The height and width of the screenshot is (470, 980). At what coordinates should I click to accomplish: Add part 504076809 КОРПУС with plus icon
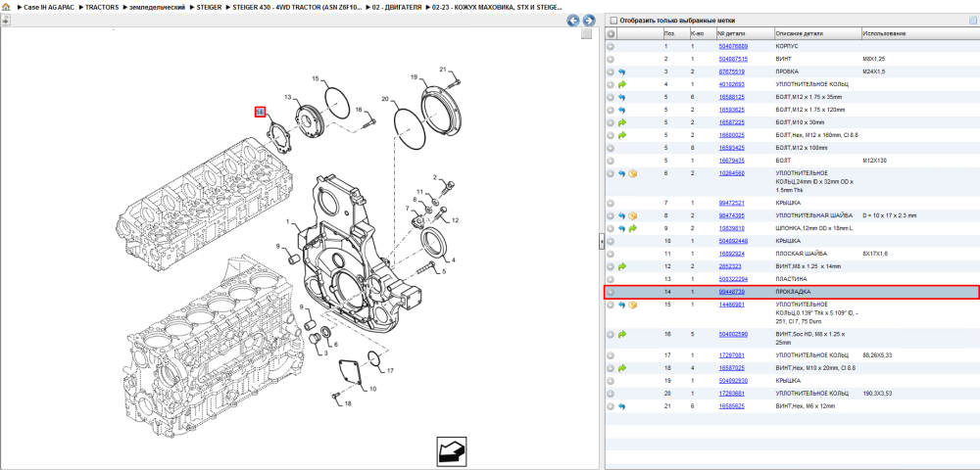point(611,46)
